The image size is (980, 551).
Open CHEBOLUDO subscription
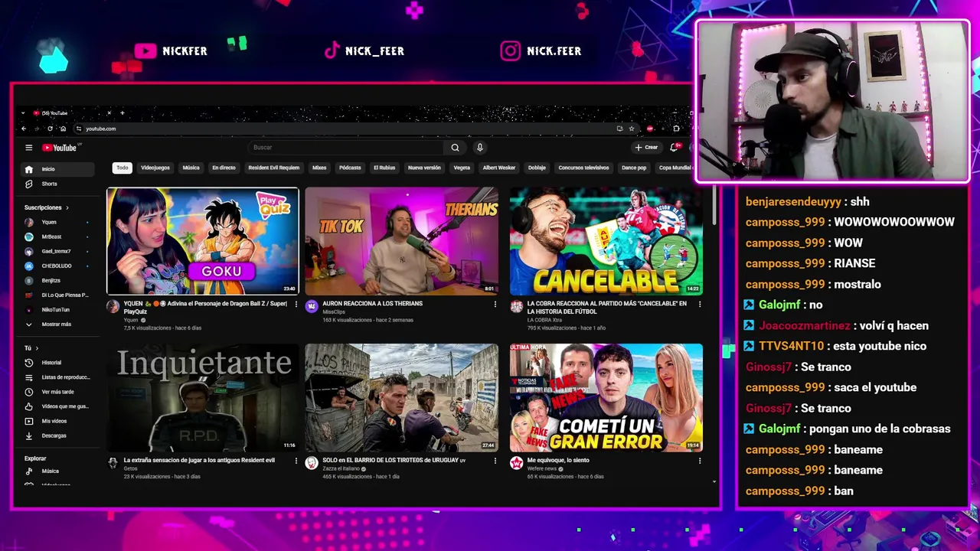pyautogui.click(x=57, y=266)
